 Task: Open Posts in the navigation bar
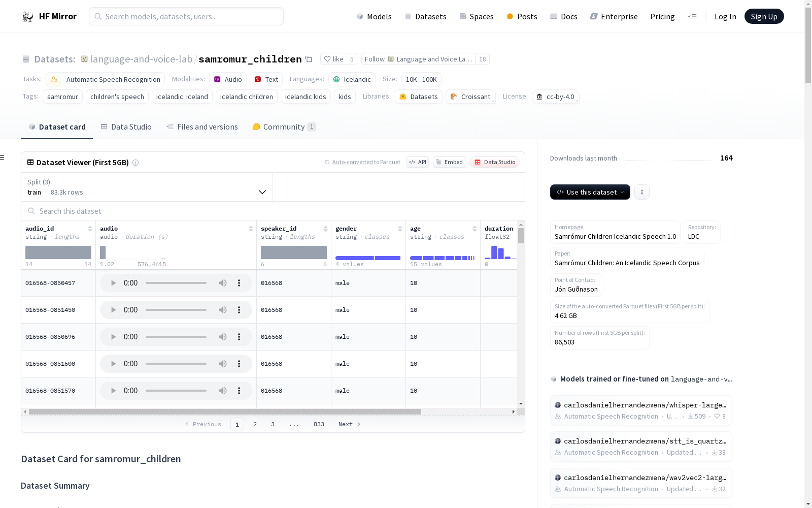pyautogui.click(x=522, y=16)
